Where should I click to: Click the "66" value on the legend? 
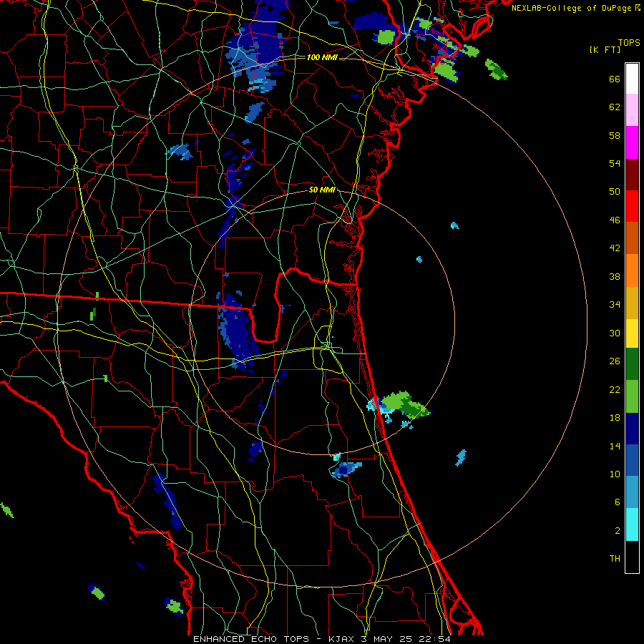pos(615,79)
